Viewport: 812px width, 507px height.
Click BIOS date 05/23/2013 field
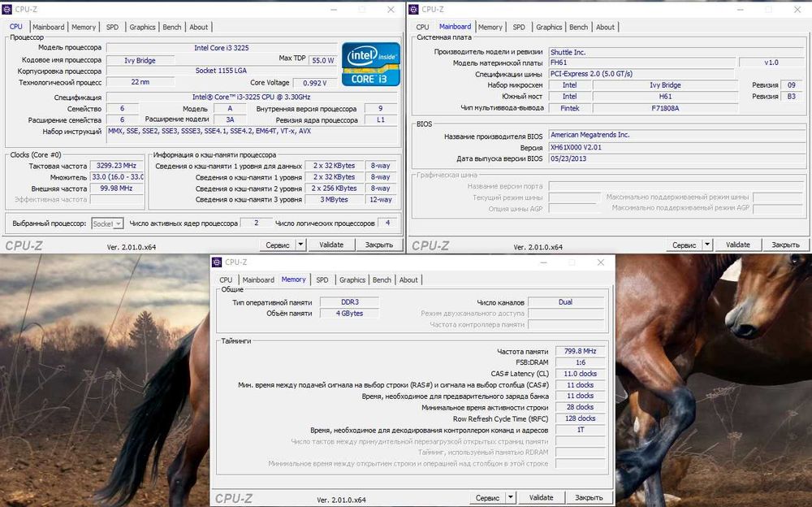(676, 158)
